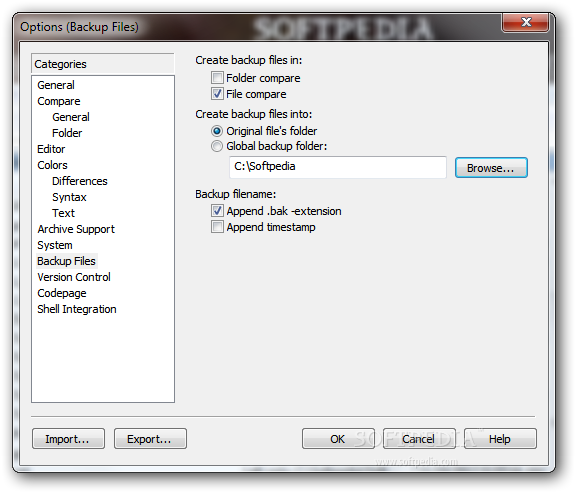Open Text under Colors
Image resolution: width=576 pixels, height=493 pixels.
64,213
